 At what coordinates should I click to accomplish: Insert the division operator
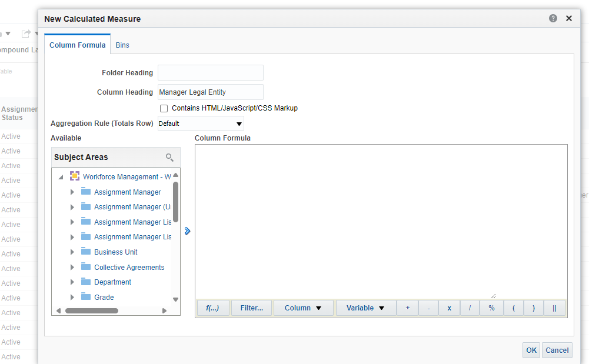click(x=470, y=308)
